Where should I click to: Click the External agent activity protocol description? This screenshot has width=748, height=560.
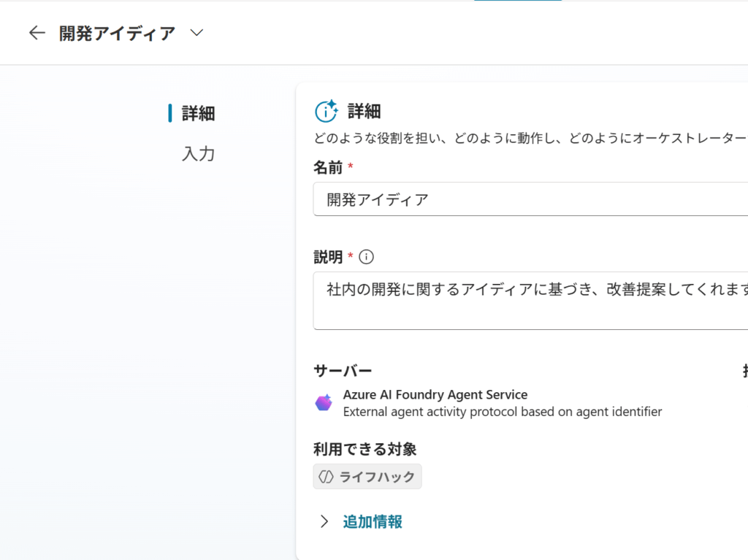[x=502, y=412]
